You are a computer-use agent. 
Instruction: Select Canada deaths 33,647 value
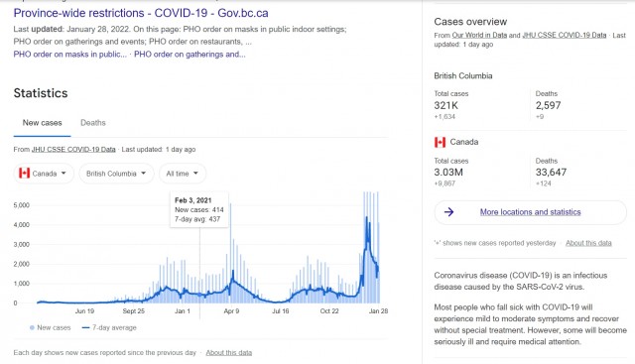[551, 173]
